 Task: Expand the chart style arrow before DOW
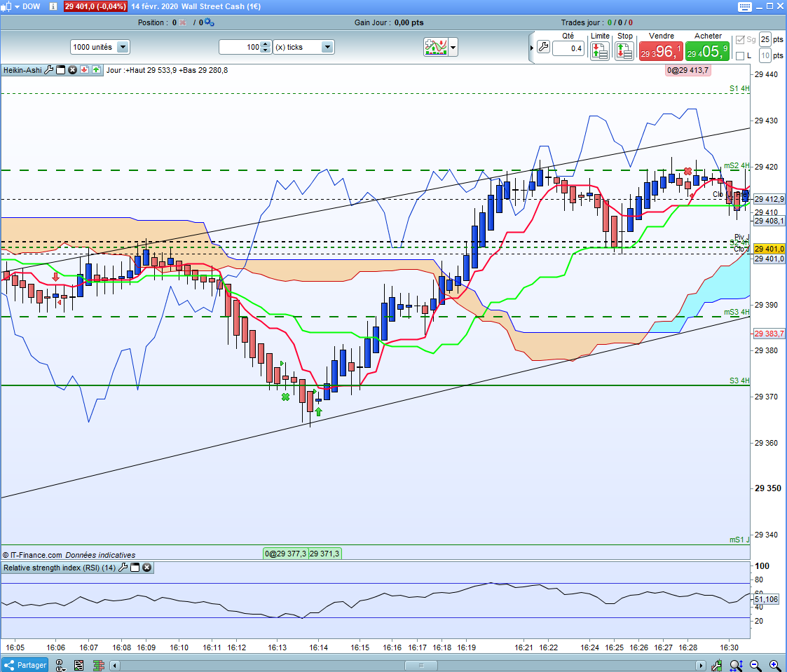click(x=17, y=6)
